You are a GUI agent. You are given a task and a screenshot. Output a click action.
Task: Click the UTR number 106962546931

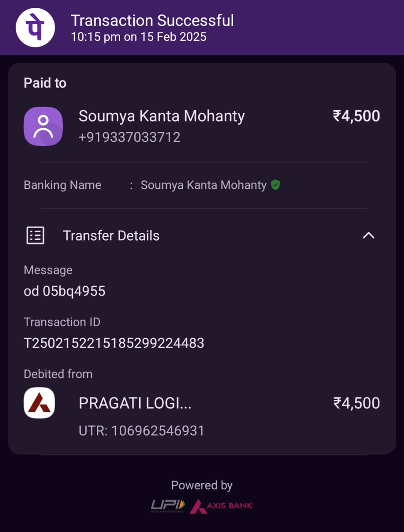(158, 431)
